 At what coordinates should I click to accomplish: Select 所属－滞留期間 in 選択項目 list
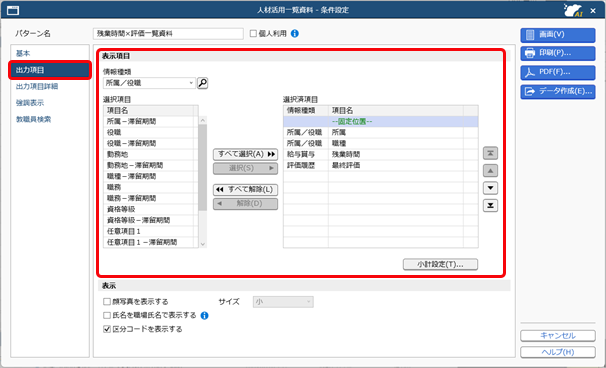pos(151,121)
